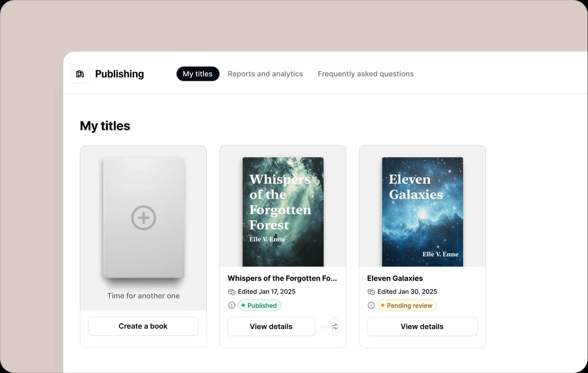This screenshot has width=588, height=373.
Task: Select the My titles tab
Action: coord(198,74)
